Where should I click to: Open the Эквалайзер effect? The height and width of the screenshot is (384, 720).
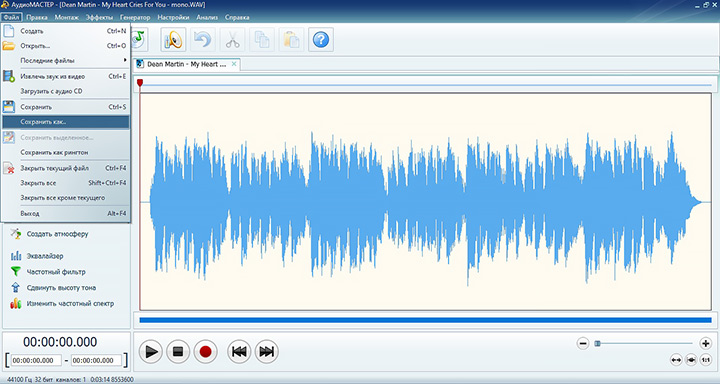[45, 256]
